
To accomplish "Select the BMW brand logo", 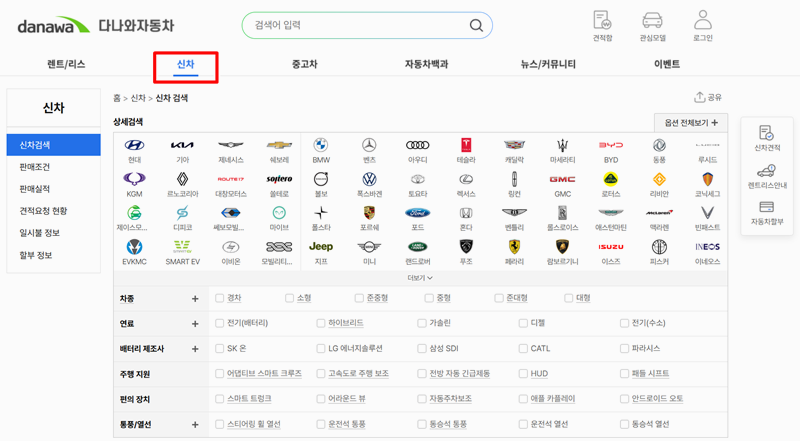I will pos(321,145).
